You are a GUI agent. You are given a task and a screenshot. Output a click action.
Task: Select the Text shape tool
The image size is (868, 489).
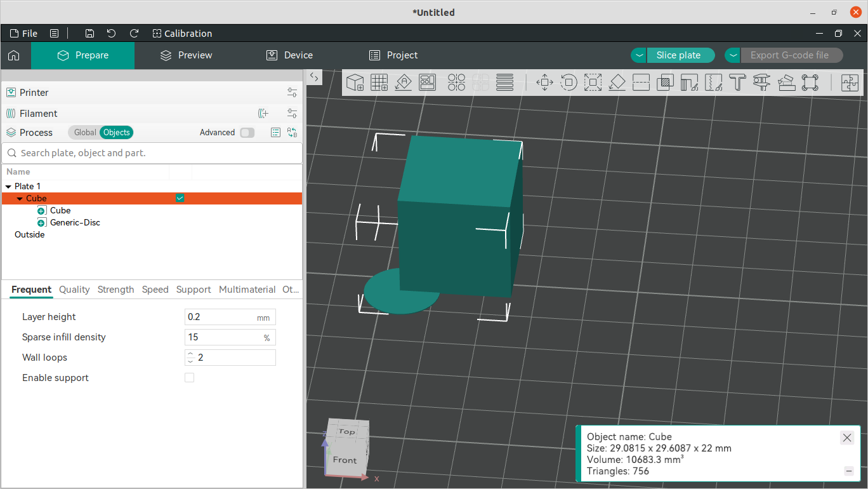tap(737, 83)
